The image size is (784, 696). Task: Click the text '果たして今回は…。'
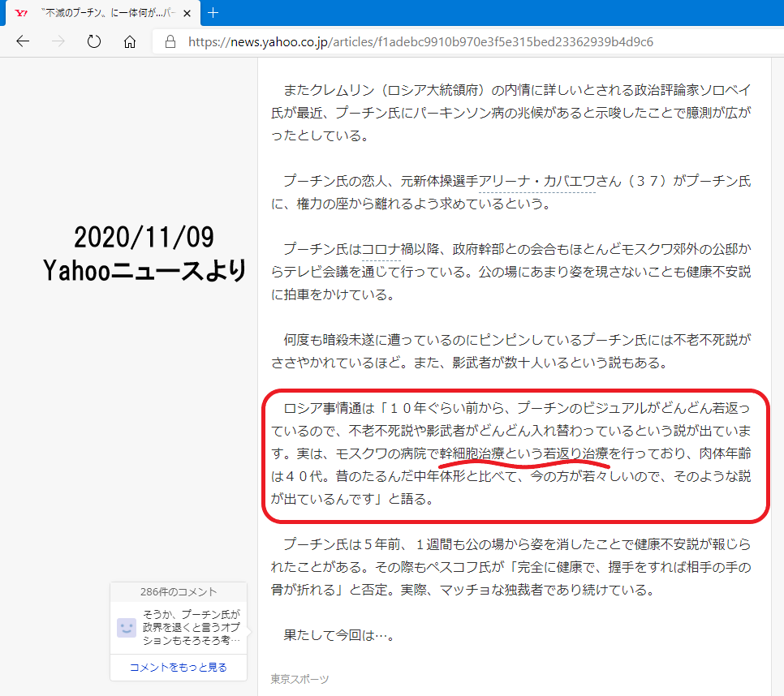click(x=340, y=635)
